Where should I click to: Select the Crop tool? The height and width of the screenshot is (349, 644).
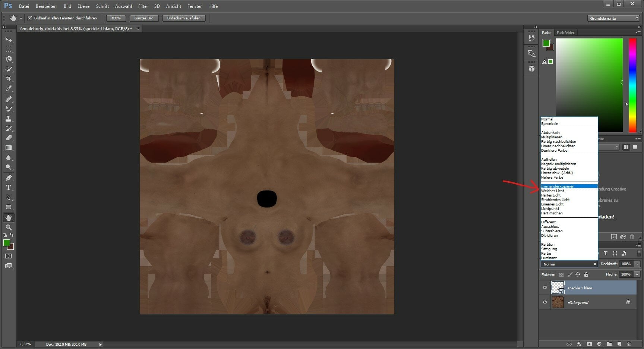[x=9, y=79]
